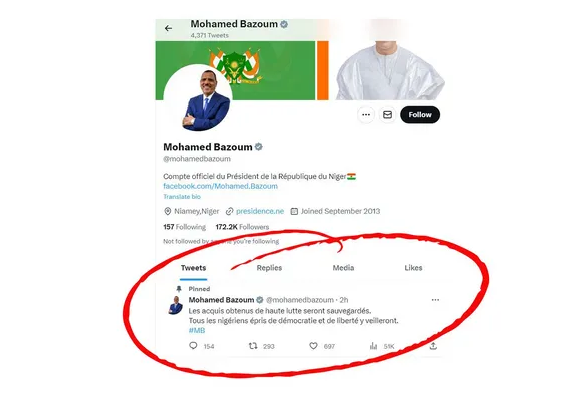Viewport: 570px width, 400px height.
Task: Open the Likes tab
Action: click(413, 268)
